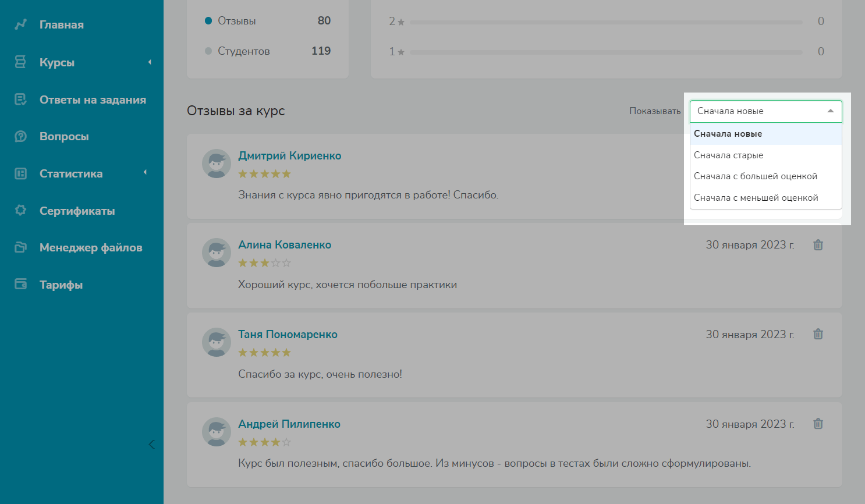Click Алина Коваленко's avatar thumbnail
Image resolution: width=865 pixels, height=504 pixels.
click(217, 253)
